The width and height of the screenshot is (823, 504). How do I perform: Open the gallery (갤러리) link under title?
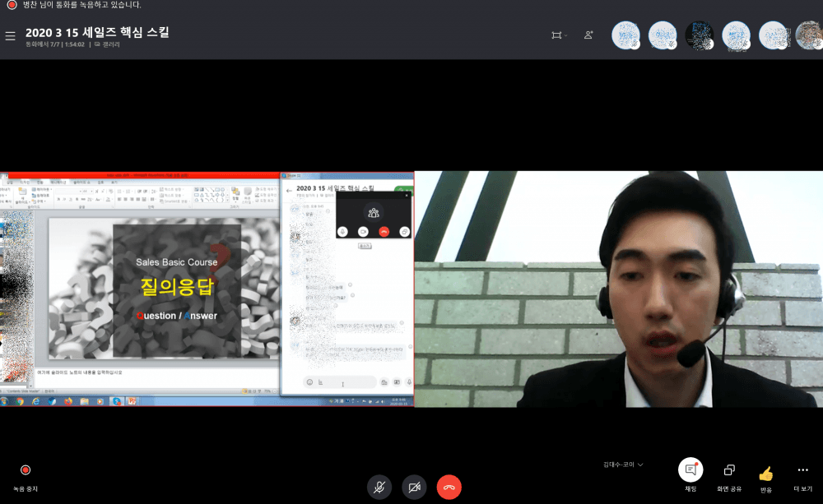point(107,44)
